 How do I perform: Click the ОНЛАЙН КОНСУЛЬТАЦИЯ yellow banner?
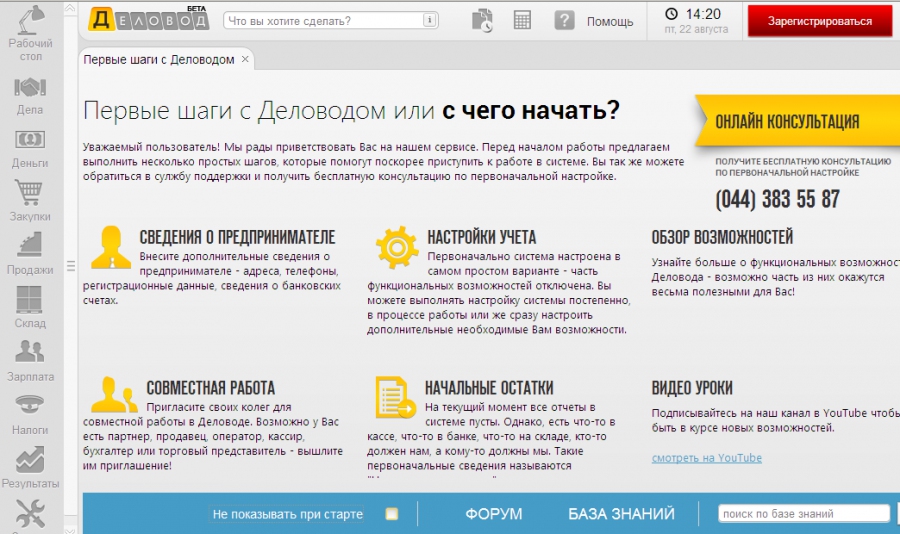pos(798,121)
